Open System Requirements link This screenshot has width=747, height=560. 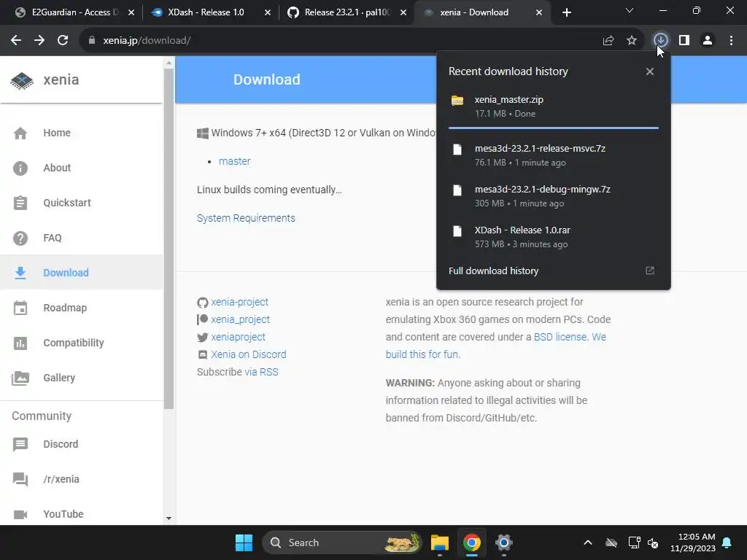pyautogui.click(x=246, y=218)
